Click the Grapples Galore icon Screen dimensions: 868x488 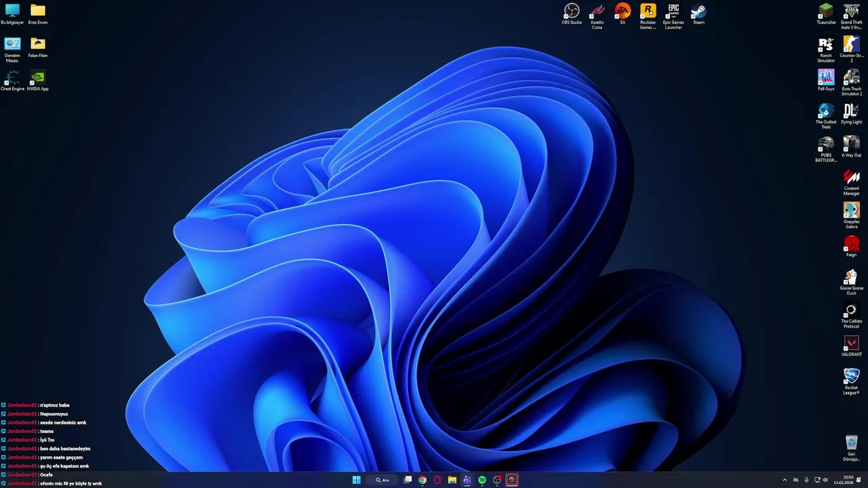[852, 216]
